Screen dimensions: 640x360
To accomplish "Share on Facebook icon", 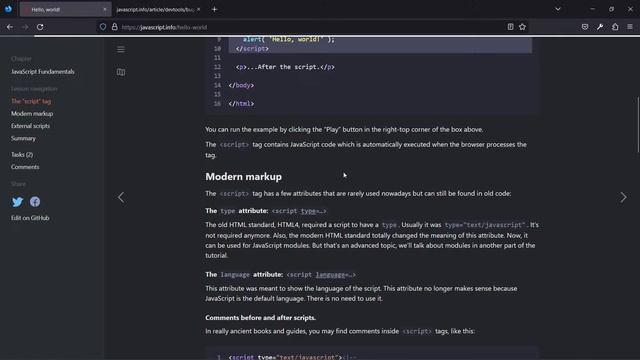I will click(35, 202).
